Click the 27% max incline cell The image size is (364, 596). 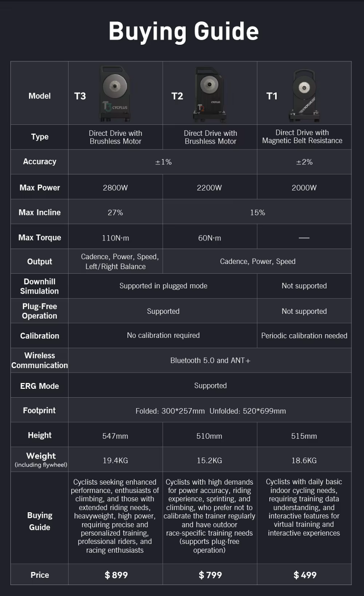coord(115,212)
